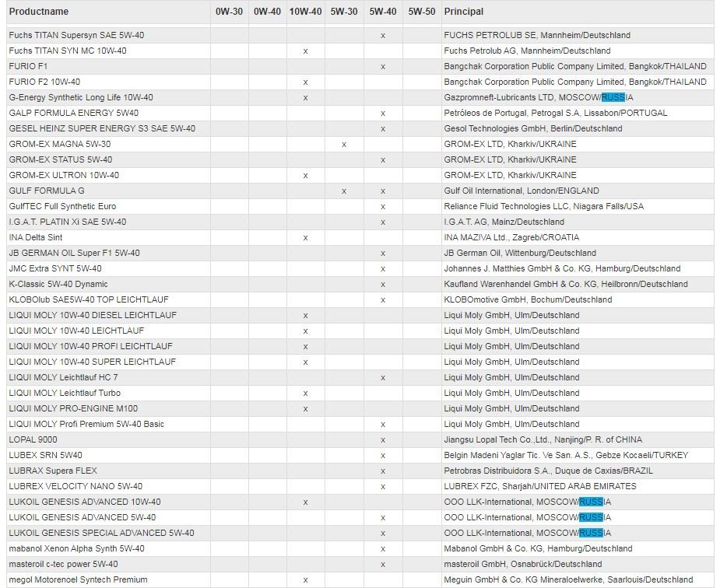Image resolution: width=720 pixels, height=588 pixels.
Task: Select Kaufland Warenhandel GmbH principal cell
Action: tap(566, 285)
